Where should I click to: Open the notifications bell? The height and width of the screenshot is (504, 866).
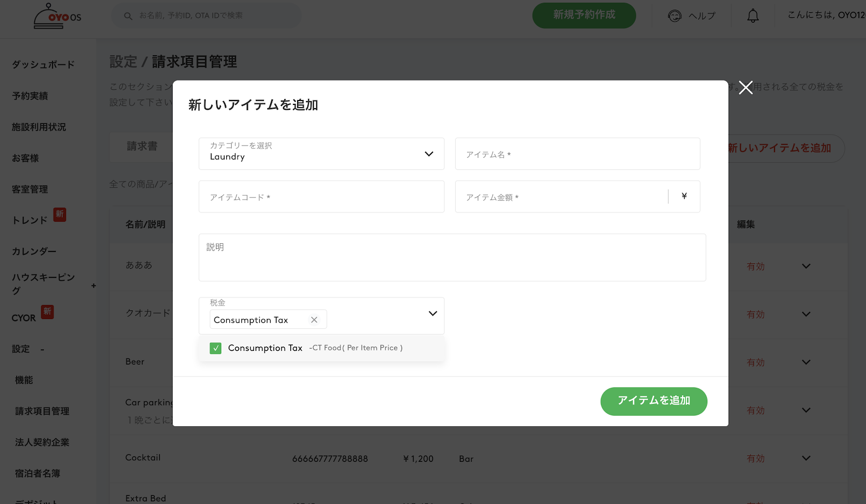click(753, 16)
